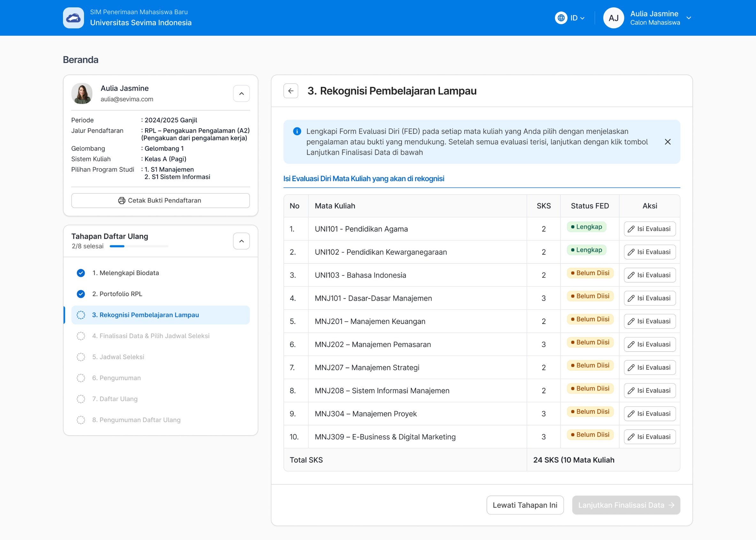Collapse the Aulia Jasmine profile card
The image size is (756, 540).
(241, 94)
